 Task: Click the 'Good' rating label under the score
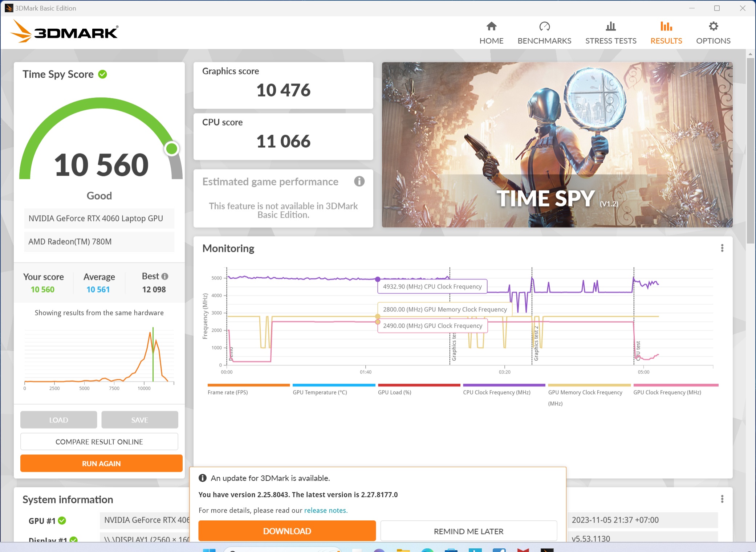click(99, 196)
